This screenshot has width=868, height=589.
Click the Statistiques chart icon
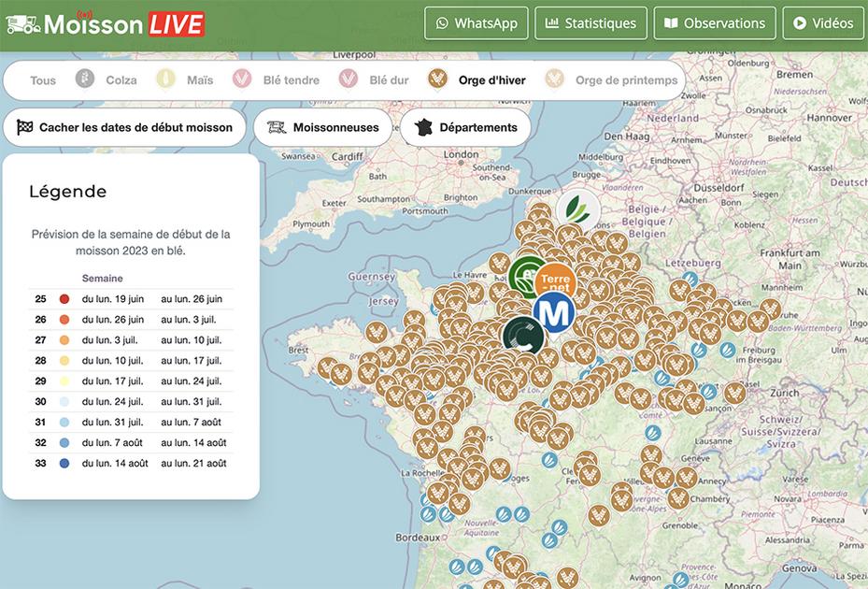552,22
